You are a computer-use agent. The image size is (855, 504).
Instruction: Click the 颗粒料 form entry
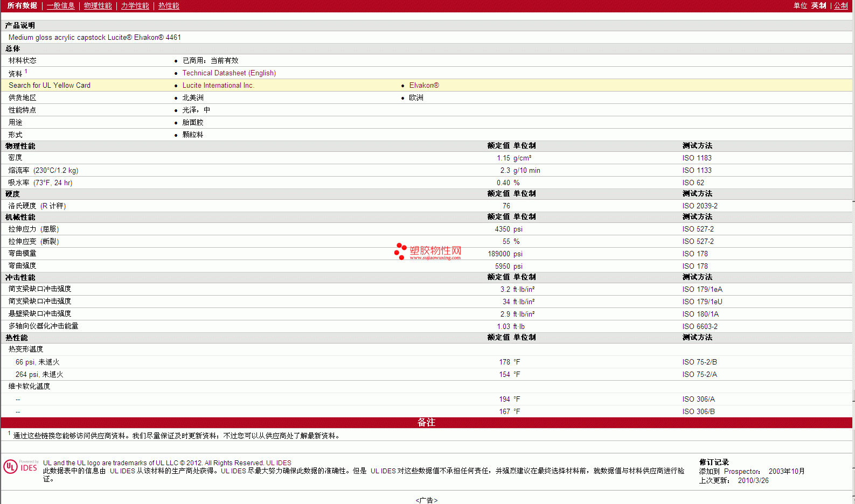(x=193, y=135)
